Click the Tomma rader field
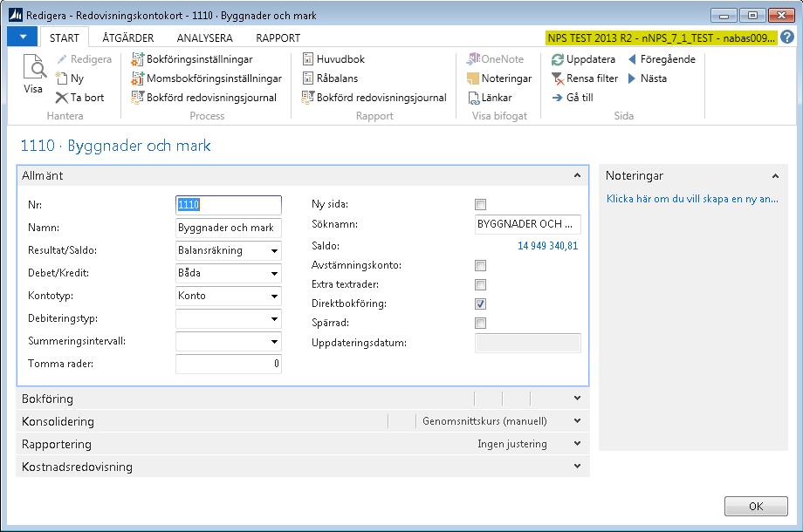803x532 pixels. [x=229, y=364]
